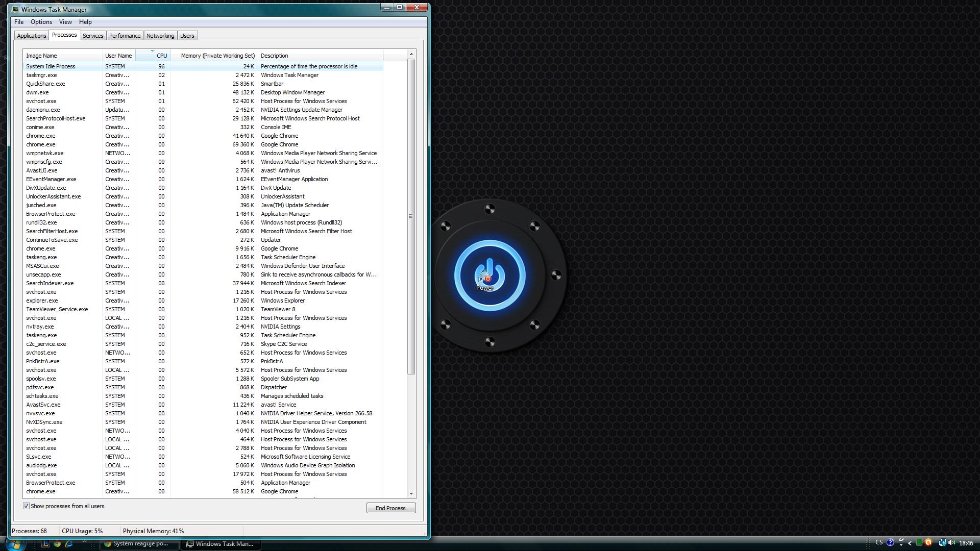Select the explorer.exe process row
The width and height of the screenshot is (980, 551).
[42, 300]
